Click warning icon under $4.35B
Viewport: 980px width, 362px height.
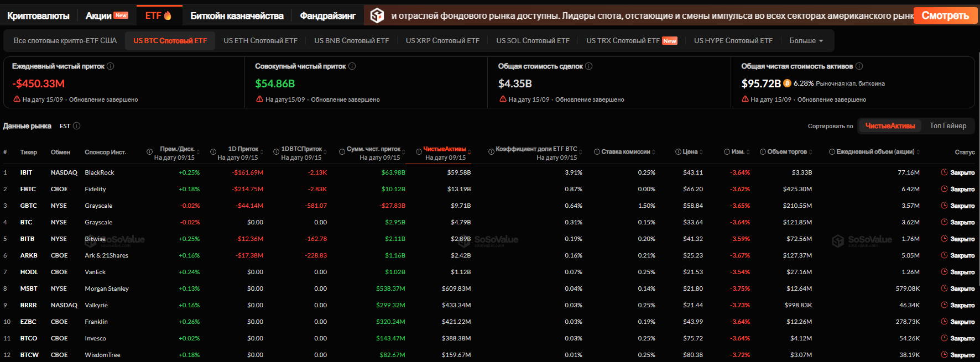(503, 99)
